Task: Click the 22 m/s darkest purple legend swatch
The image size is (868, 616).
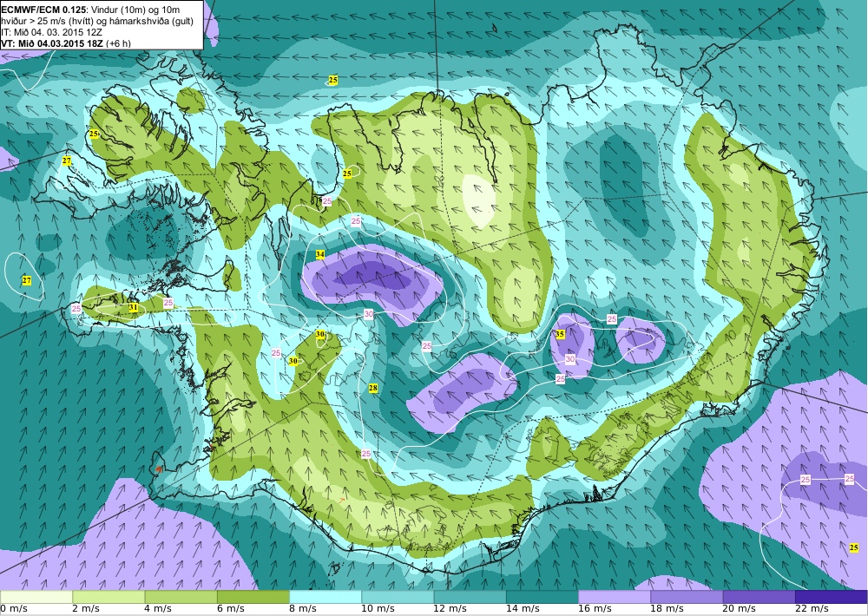Action: 831,597
